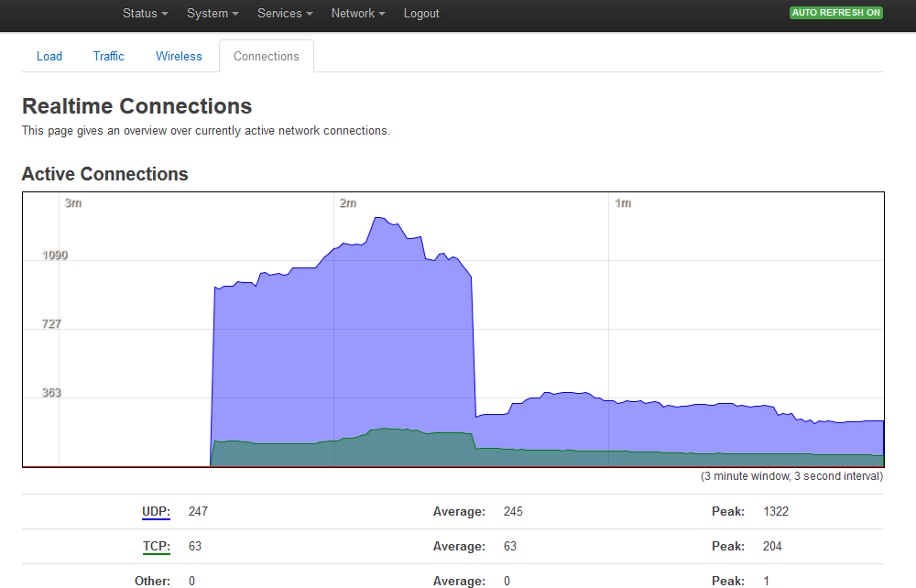Select the Connections tab
This screenshot has height=588, width=916.
[267, 56]
